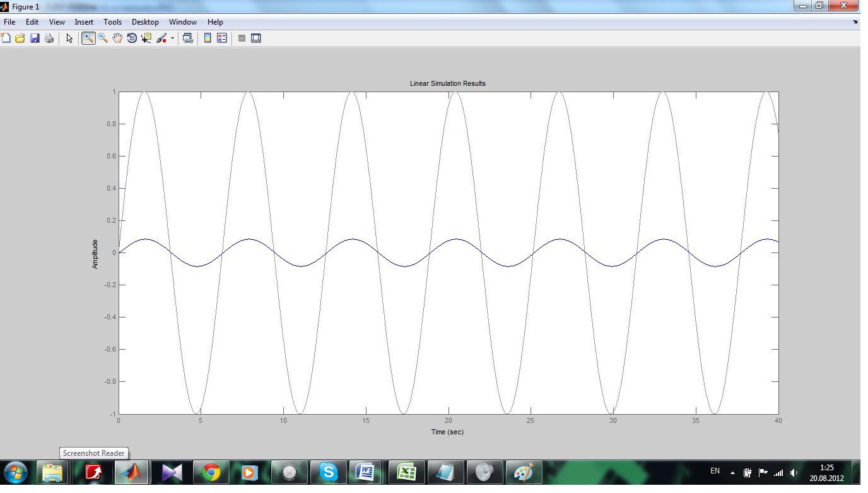Click the network signal tray icon
Screen dimensions: 868x493
point(778,472)
